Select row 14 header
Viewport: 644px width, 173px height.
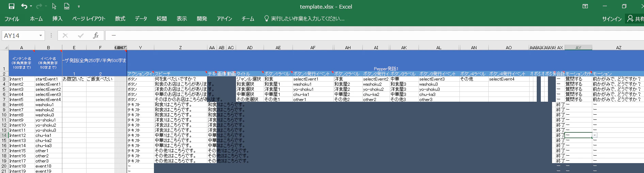(x=4, y=135)
